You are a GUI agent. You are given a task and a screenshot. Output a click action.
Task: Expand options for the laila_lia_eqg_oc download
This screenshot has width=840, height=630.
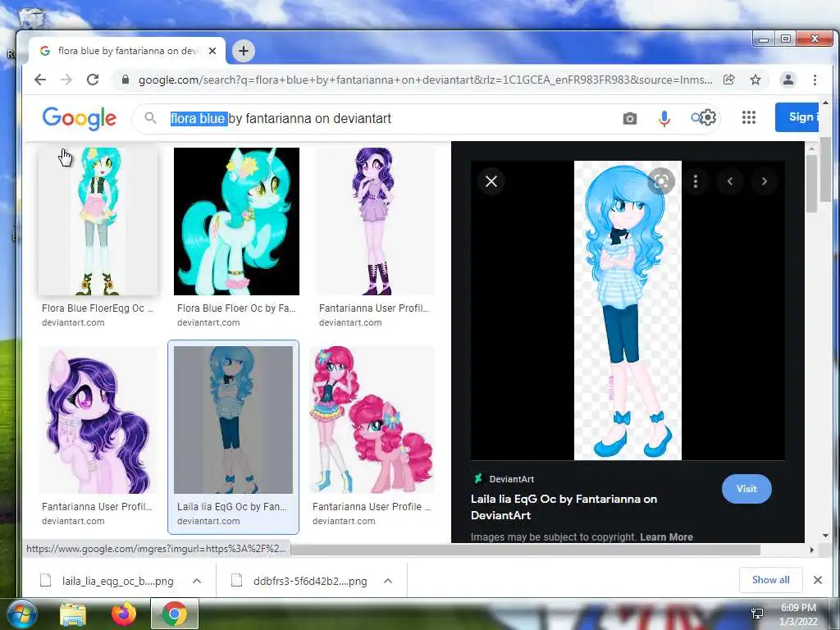[x=197, y=581]
